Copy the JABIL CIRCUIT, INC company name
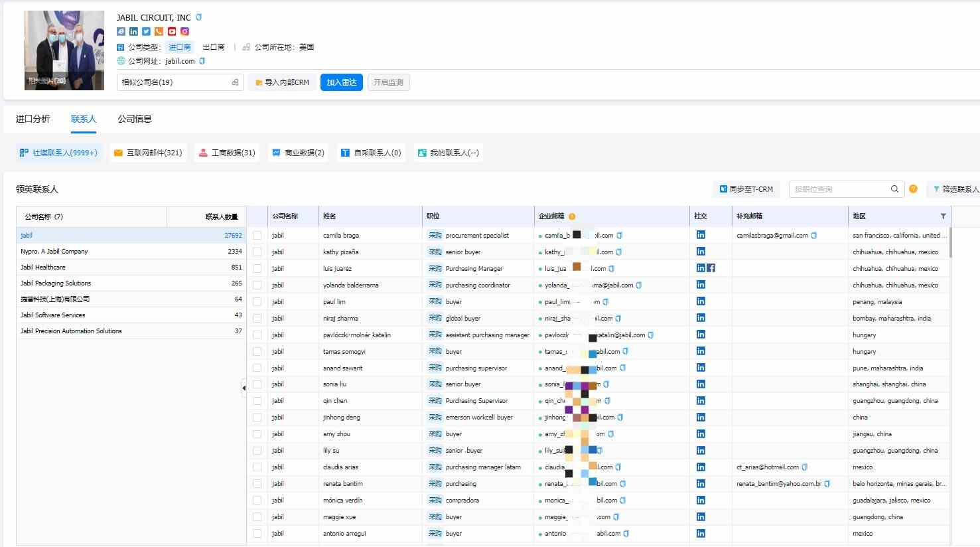The image size is (980, 547). [x=198, y=17]
